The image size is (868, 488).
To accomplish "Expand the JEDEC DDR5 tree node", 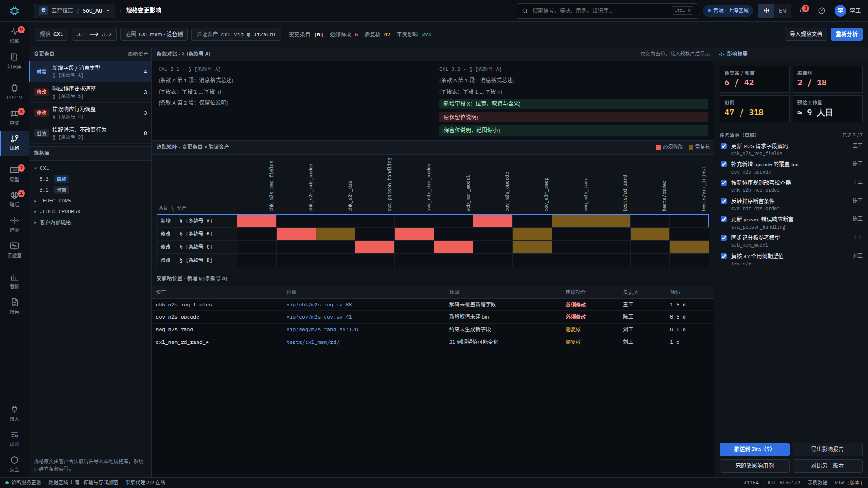I will point(35,201).
